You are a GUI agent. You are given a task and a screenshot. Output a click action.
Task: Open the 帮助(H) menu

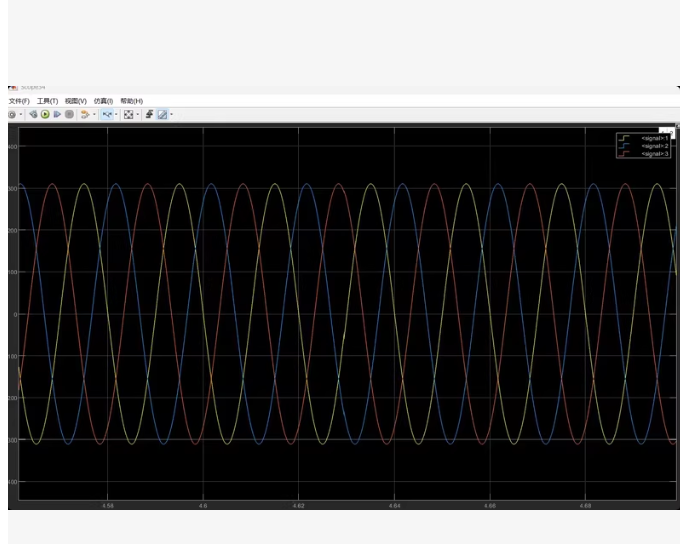(132, 101)
